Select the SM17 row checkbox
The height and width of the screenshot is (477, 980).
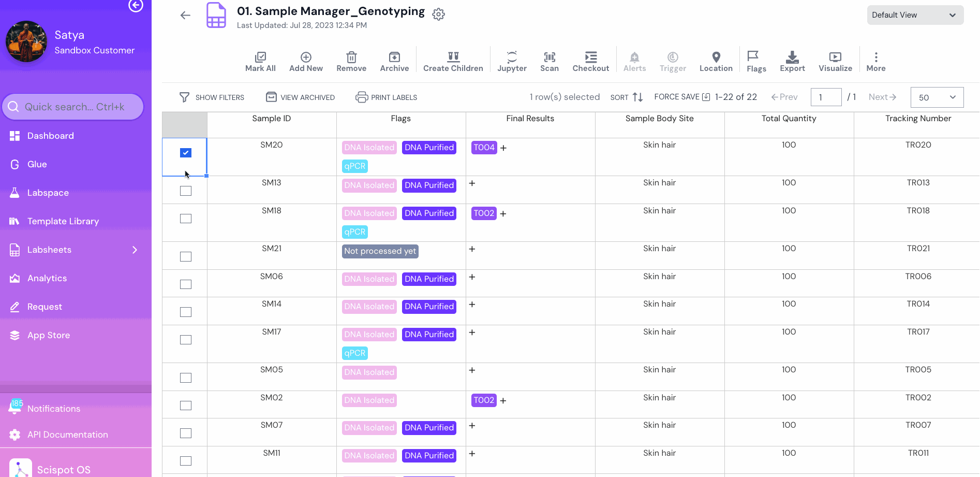[x=186, y=340]
